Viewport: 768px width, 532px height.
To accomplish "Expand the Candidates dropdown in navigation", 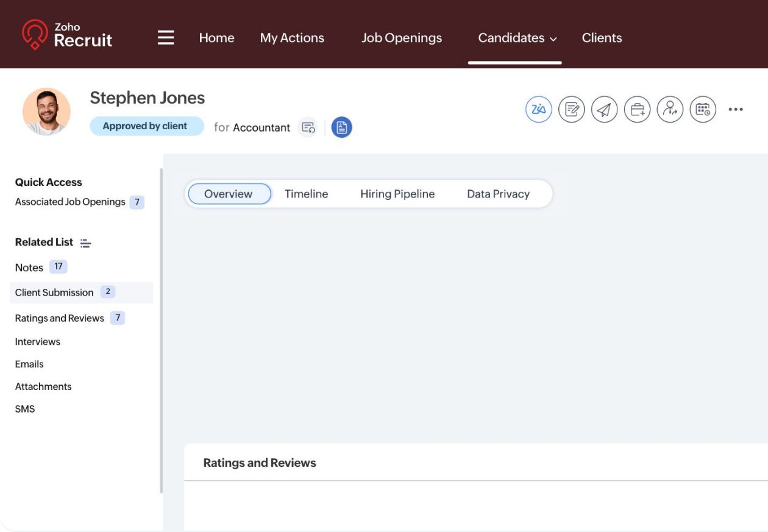I will pos(517,38).
